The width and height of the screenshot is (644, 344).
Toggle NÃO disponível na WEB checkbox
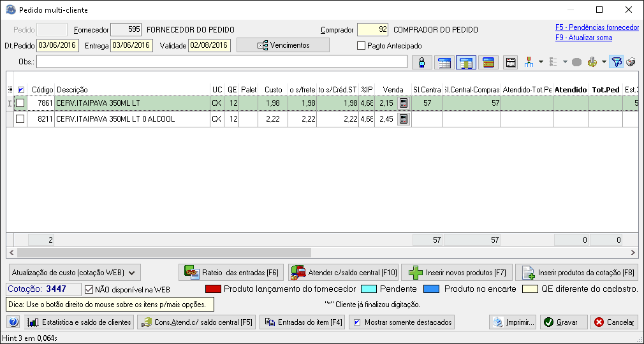[x=89, y=289]
